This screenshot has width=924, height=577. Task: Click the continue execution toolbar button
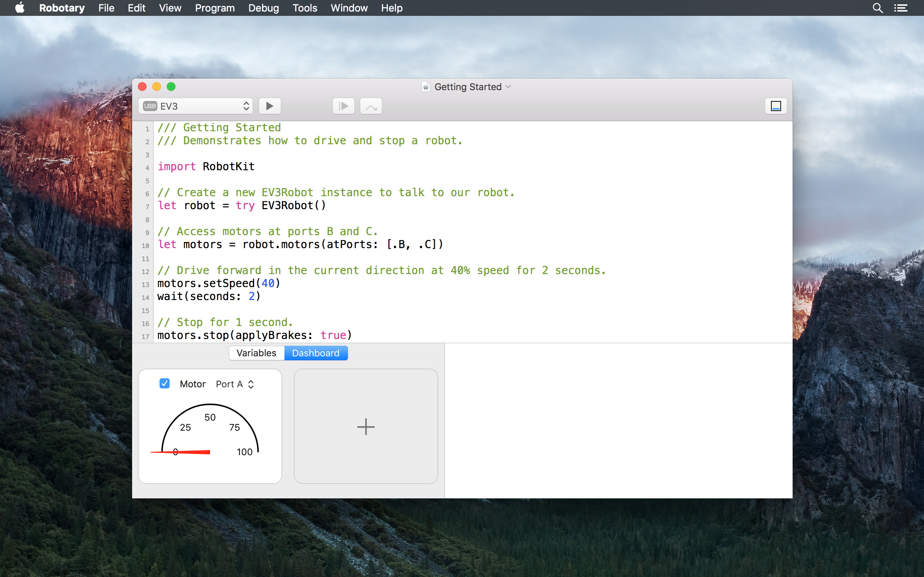343,106
